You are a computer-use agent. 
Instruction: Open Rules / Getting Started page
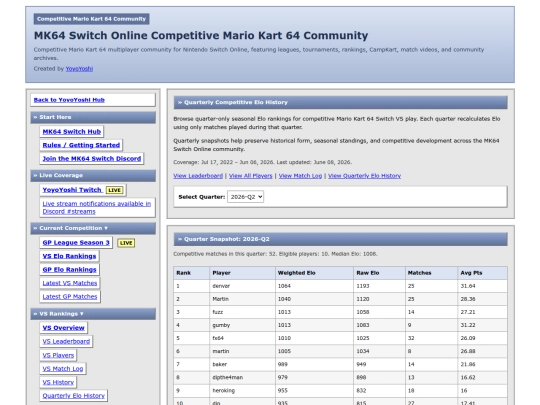point(81,145)
